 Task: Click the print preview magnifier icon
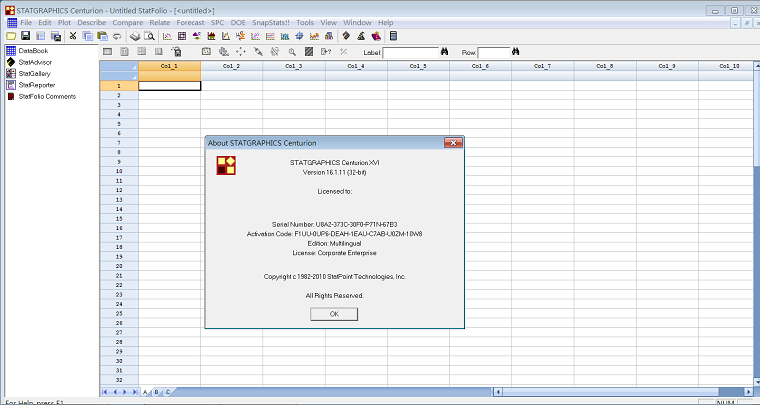[x=149, y=36]
